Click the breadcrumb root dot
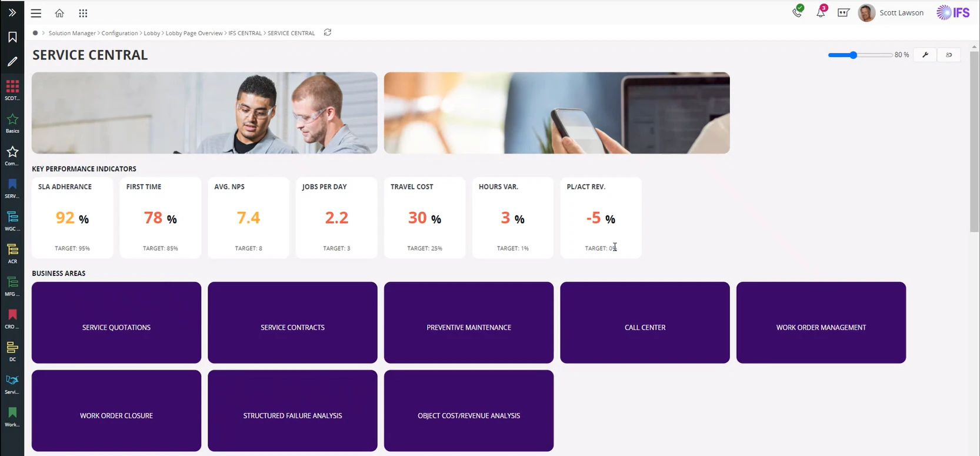 (35, 33)
